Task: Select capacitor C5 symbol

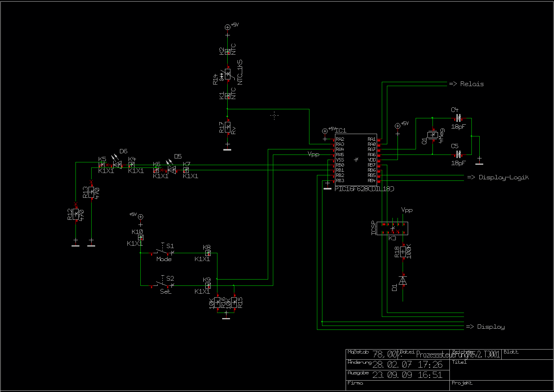Action: (x=458, y=154)
